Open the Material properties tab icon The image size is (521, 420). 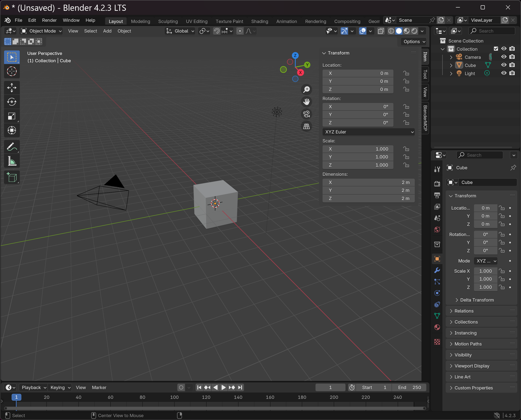(x=437, y=327)
